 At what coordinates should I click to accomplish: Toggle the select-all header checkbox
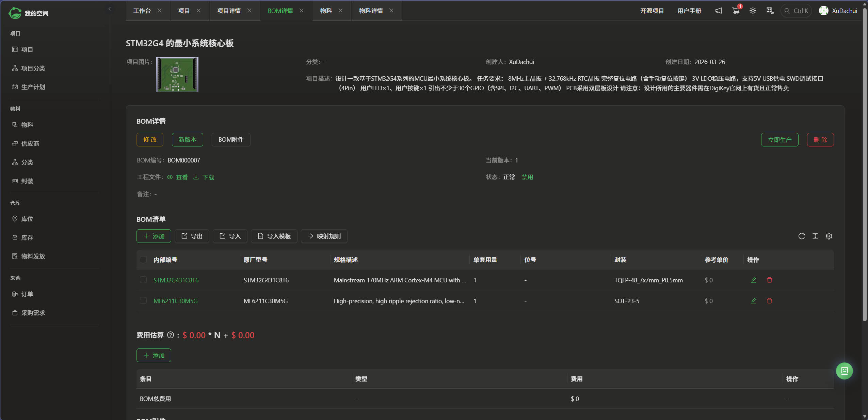pyautogui.click(x=143, y=260)
